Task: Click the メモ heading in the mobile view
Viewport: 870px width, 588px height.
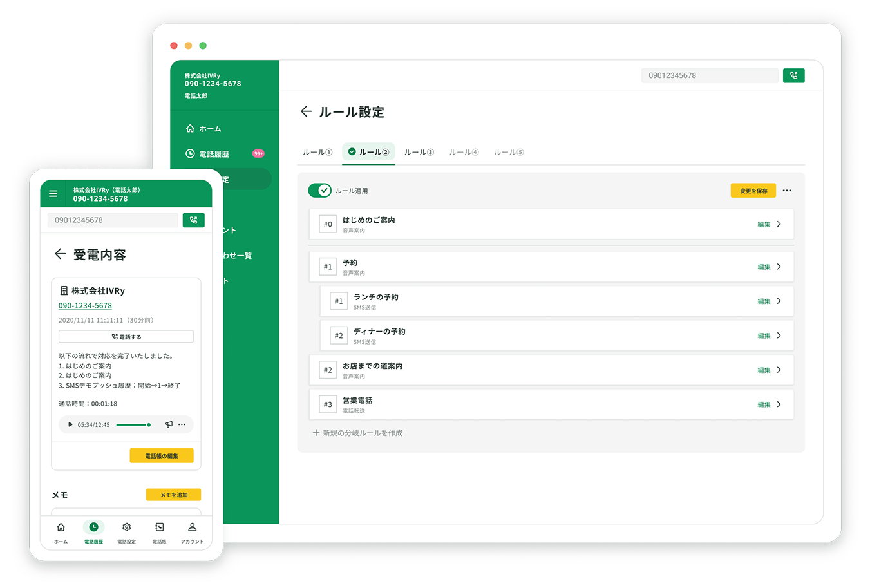Action: point(60,495)
